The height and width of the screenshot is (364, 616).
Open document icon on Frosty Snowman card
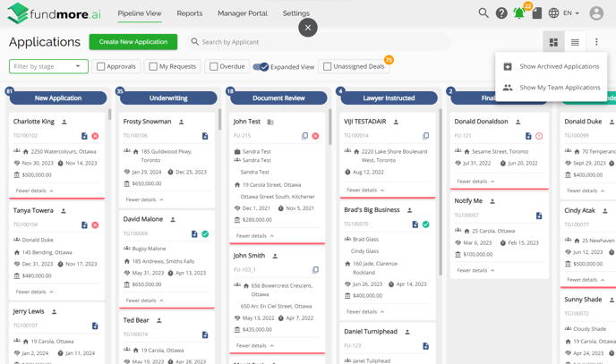pyautogui.click(x=205, y=136)
